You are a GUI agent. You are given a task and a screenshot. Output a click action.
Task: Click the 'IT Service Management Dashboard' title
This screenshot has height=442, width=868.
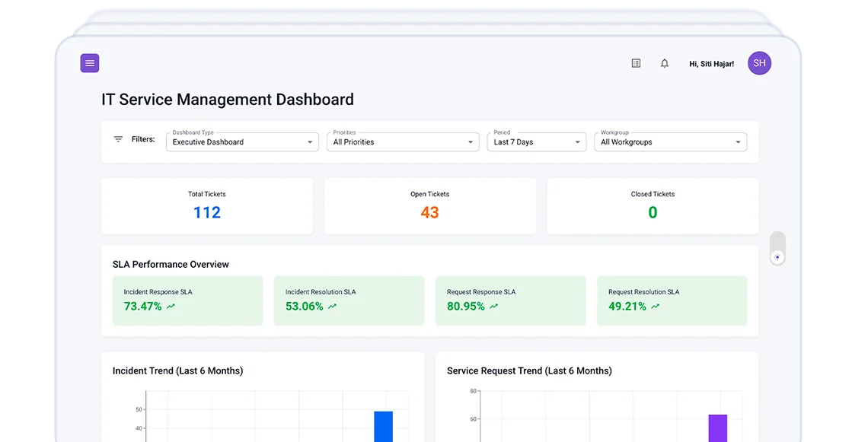228,100
